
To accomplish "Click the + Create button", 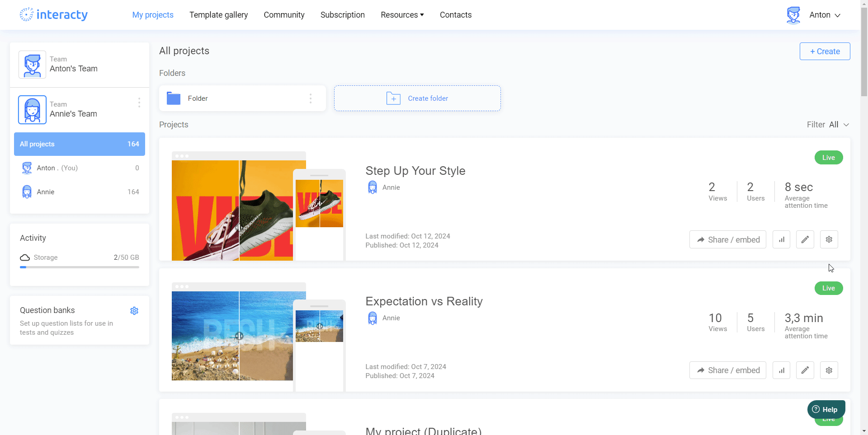I will pyautogui.click(x=825, y=51).
